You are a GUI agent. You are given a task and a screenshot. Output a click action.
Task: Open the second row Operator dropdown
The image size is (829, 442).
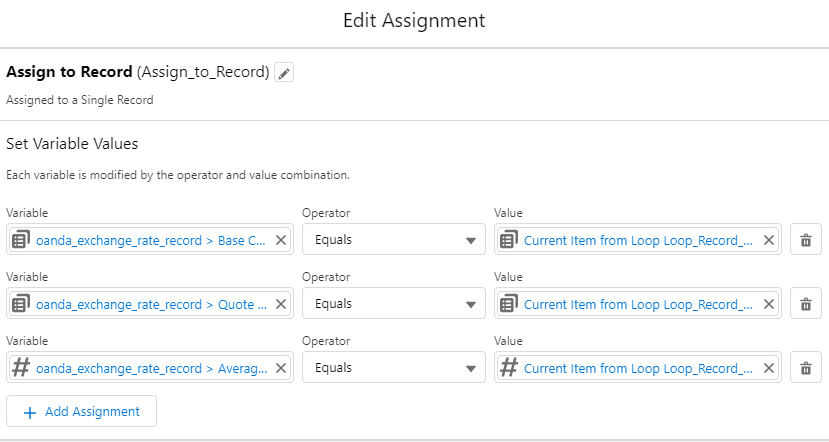pos(394,304)
